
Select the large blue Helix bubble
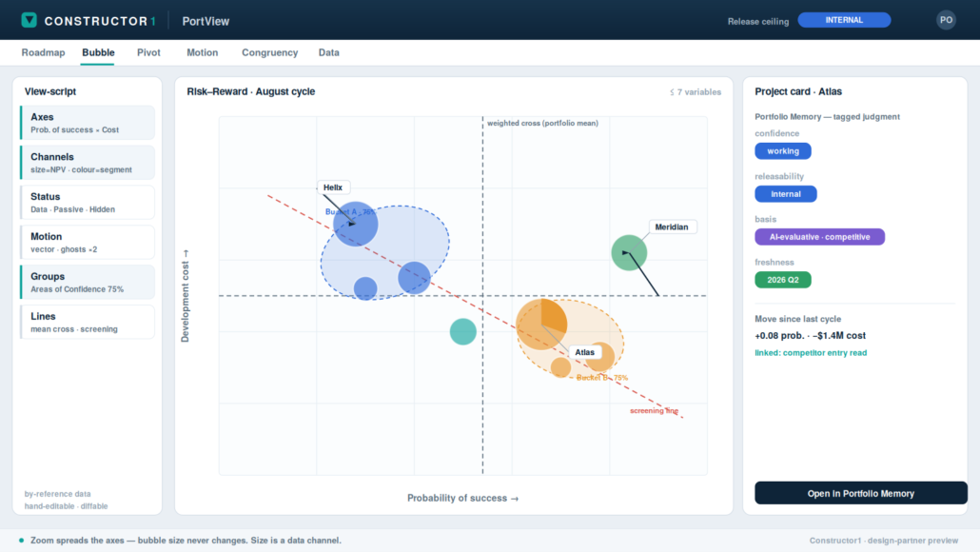356,224
